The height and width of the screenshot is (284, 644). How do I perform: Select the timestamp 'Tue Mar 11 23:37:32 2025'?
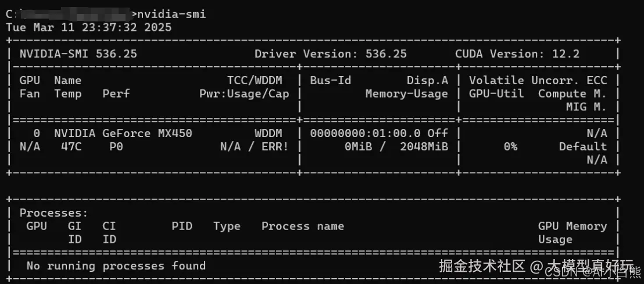click(89, 27)
